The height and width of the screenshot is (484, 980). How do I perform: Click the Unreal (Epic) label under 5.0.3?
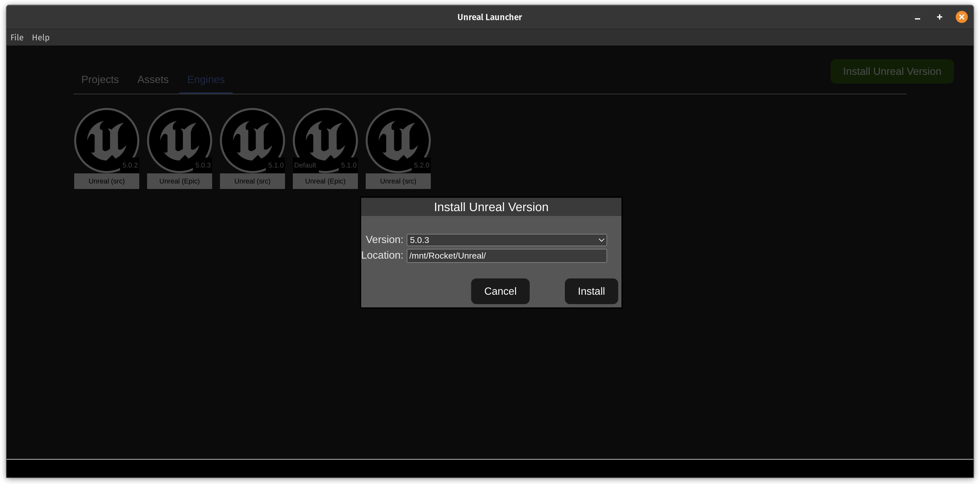[x=179, y=181]
